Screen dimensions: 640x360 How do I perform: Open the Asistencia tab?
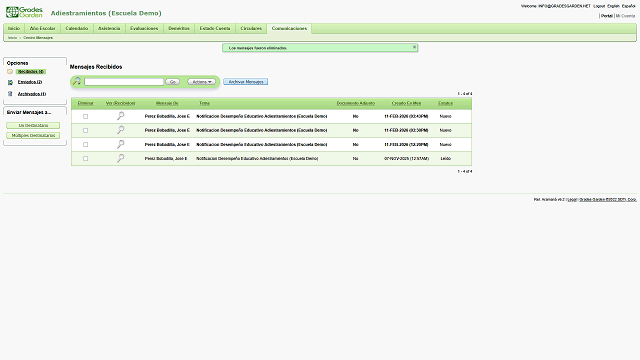[109, 28]
